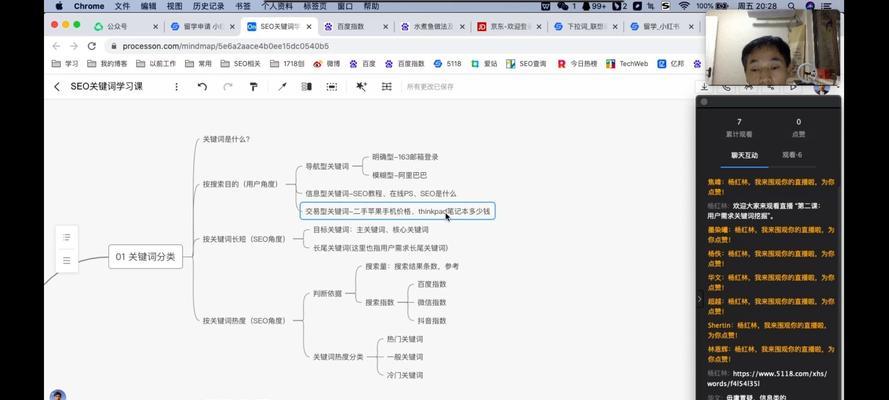Viewport: 889px width, 400px height.
Task: Open the TechWeb bookmark
Action: (626, 64)
